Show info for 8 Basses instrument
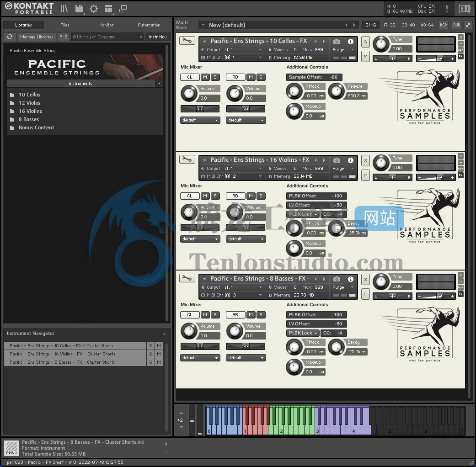This screenshot has width=476, height=467. pyautogui.click(x=350, y=279)
